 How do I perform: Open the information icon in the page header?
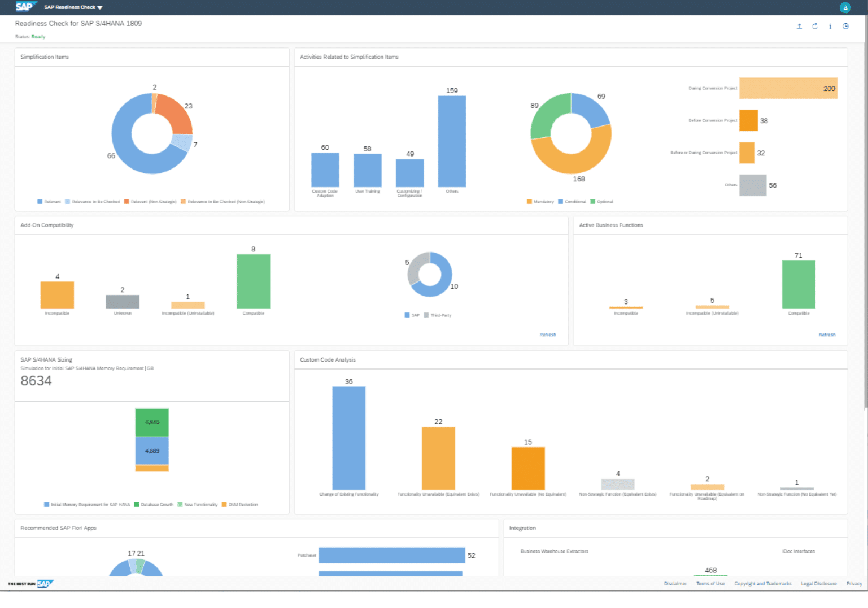830,26
